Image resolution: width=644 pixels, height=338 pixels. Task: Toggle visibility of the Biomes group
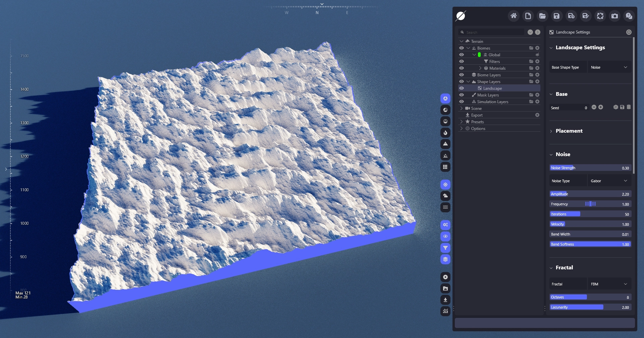[x=462, y=48]
